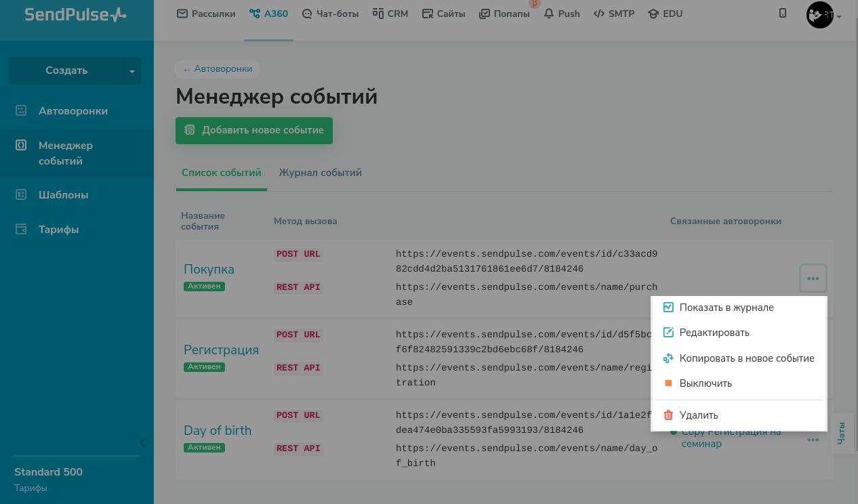The width and height of the screenshot is (858, 504).
Task: Click the Редактировать pencil icon
Action: pyautogui.click(x=668, y=333)
